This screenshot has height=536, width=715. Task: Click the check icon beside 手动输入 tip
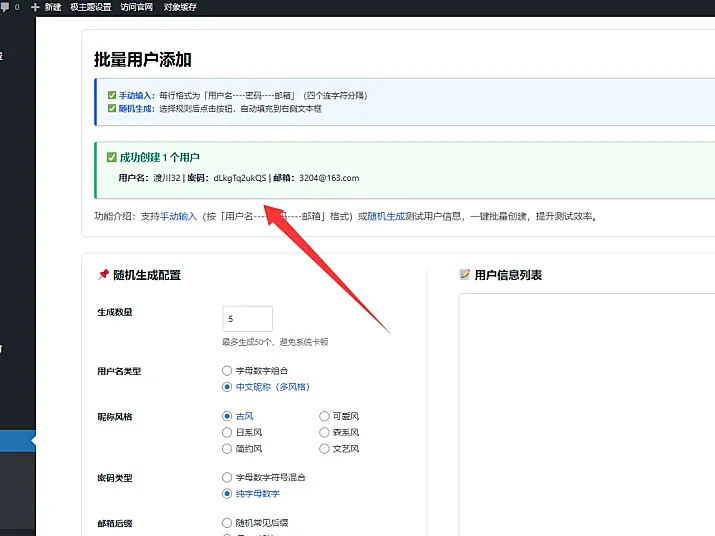point(112,95)
